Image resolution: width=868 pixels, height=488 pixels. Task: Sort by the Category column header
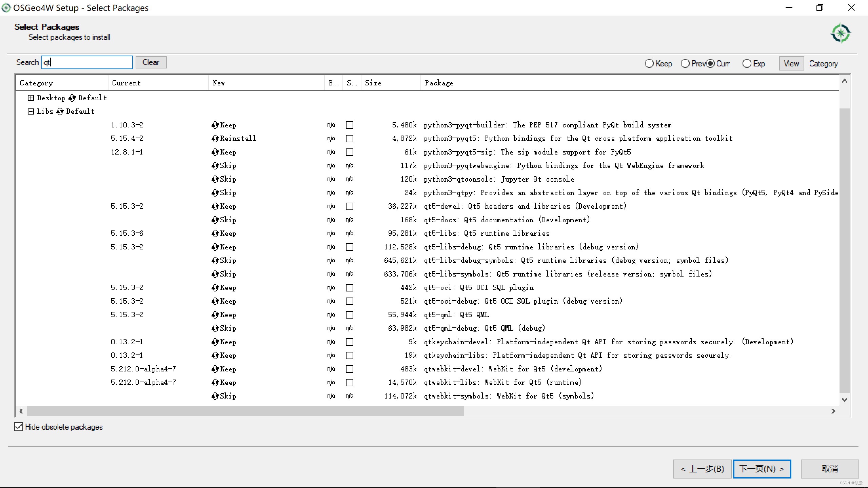(x=62, y=83)
